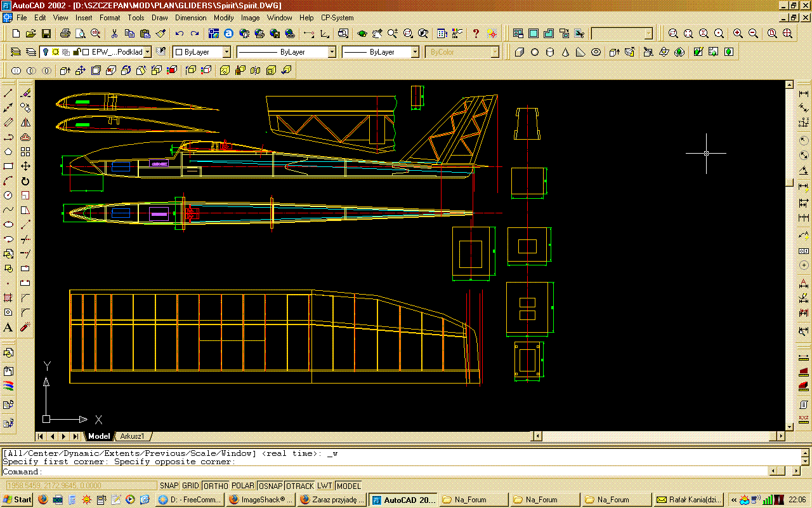Click the Multiline Text tool

click(x=8, y=328)
